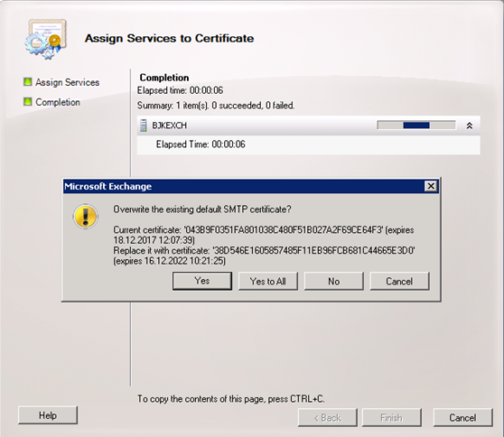Viewport: 504px width, 437px height.
Task: Choose Yes to All in the dialog
Action: pyautogui.click(x=267, y=281)
